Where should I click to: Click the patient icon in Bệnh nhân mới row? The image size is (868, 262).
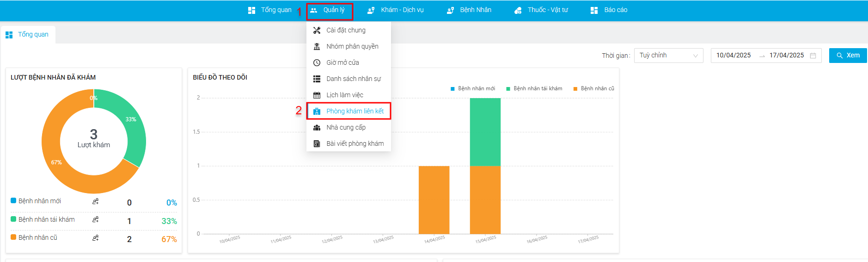tap(95, 201)
